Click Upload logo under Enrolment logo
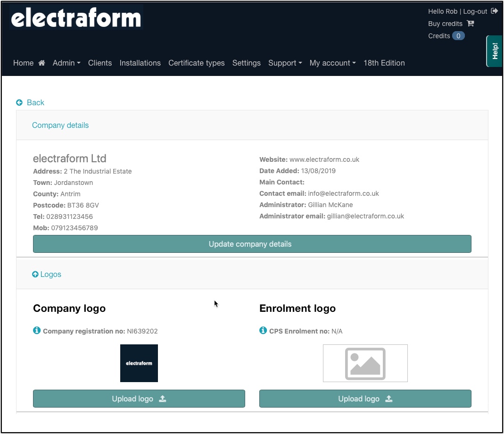This screenshot has height=434, width=504. [x=365, y=399]
